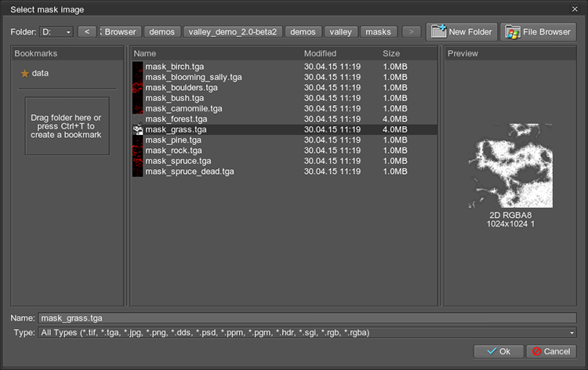Expand the file Type filter dropdown
Image resolution: width=588 pixels, height=370 pixels.
(x=572, y=332)
